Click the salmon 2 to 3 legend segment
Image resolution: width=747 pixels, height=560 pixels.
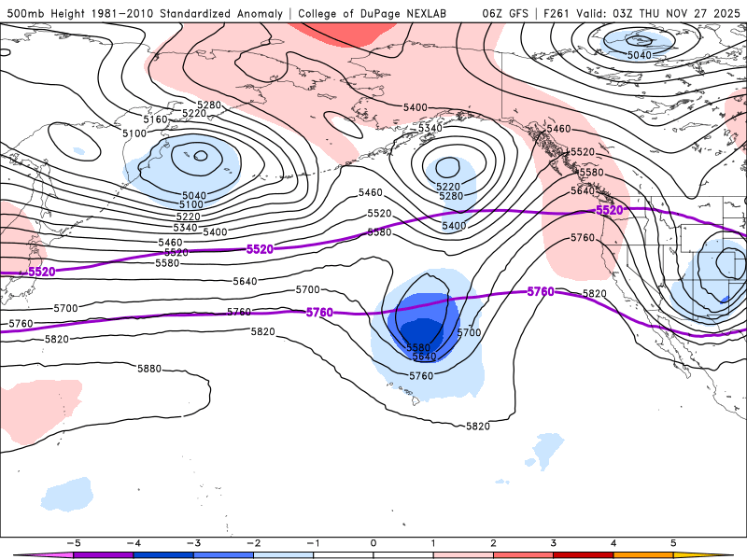[524, 555]
